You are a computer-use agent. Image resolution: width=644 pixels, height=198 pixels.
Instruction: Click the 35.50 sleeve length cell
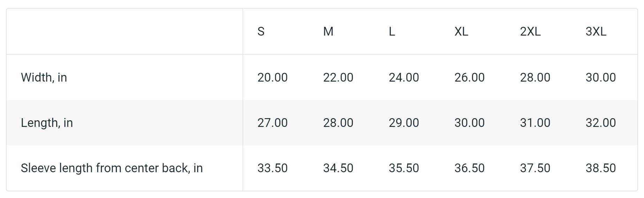(404, 168)
